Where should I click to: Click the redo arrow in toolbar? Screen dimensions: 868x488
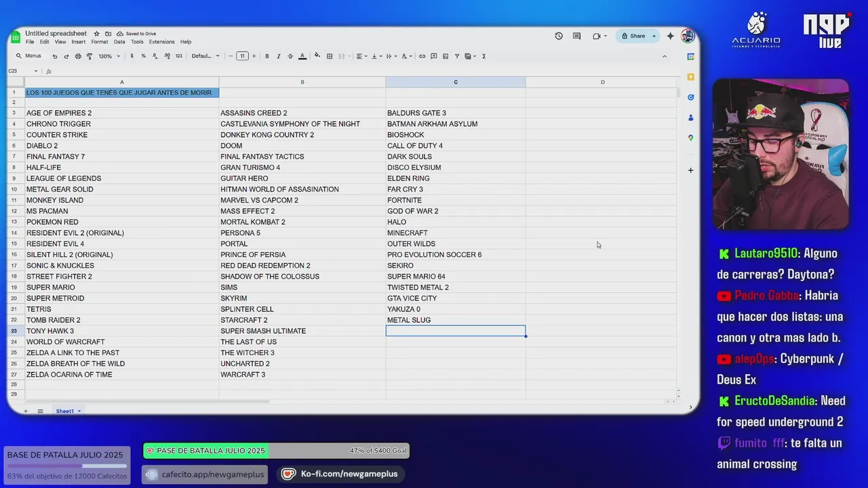click(66, 56)
